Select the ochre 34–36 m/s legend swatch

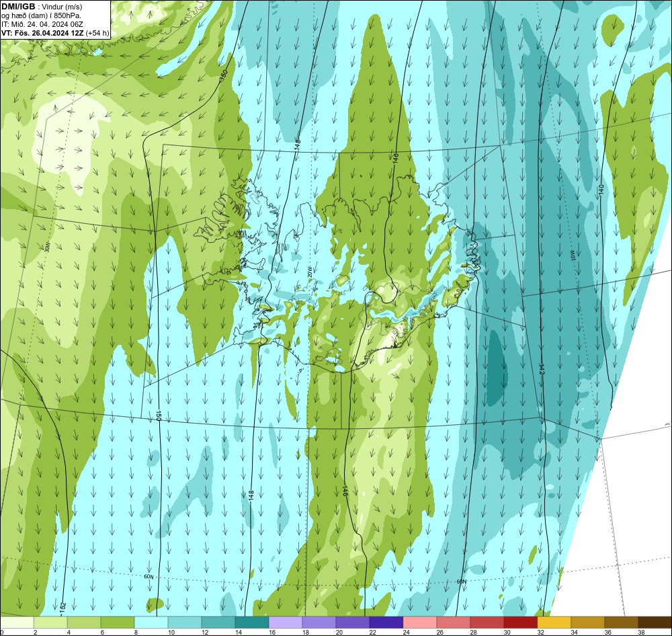[x=587, y=623]
